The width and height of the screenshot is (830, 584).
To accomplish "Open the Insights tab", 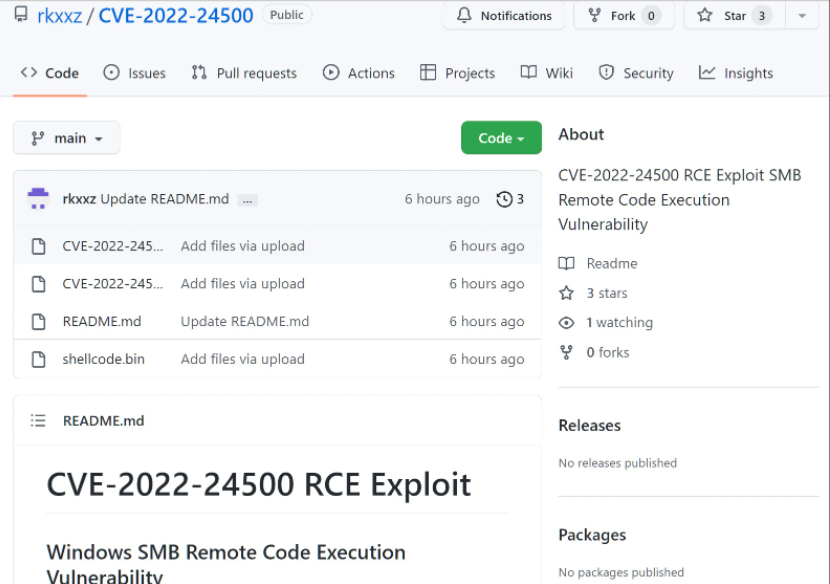I will tap(736, 73).
